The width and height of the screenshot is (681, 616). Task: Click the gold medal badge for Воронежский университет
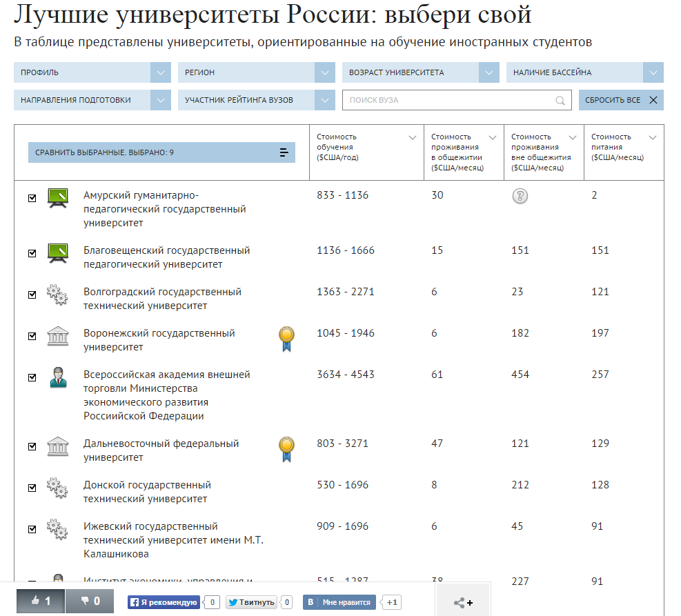click(286, 339)
